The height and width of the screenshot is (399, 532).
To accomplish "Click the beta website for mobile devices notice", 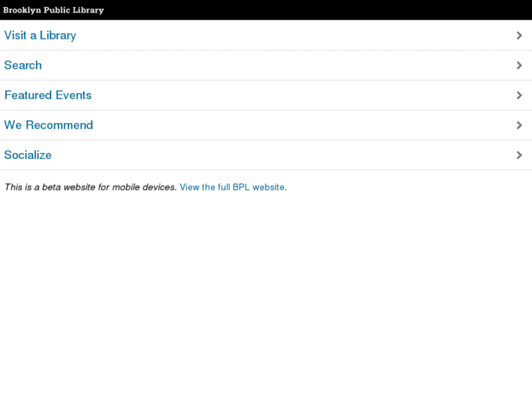I will [x=91, y=187].
